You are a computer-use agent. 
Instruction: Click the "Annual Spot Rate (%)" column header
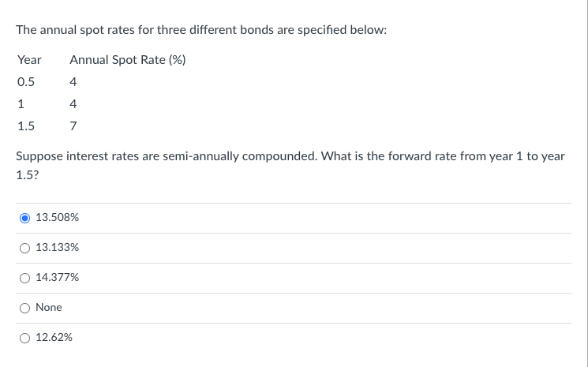coord(127,60)
